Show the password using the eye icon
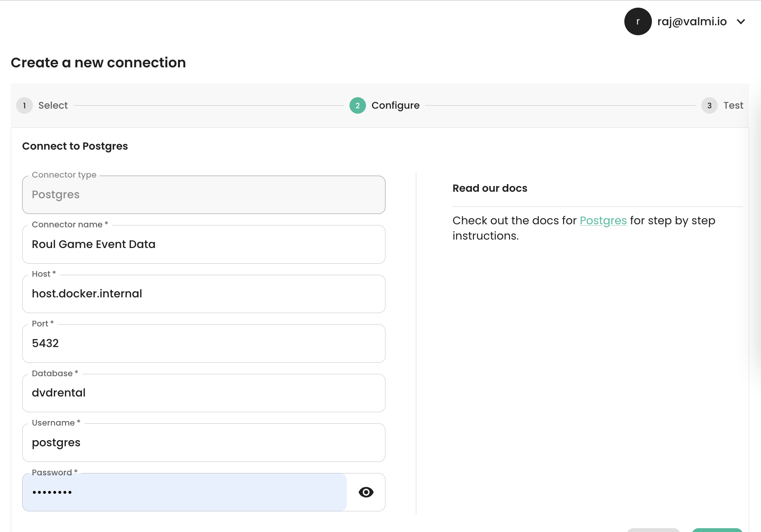Viewport: 761px width, 532px height. pos(366,492)
